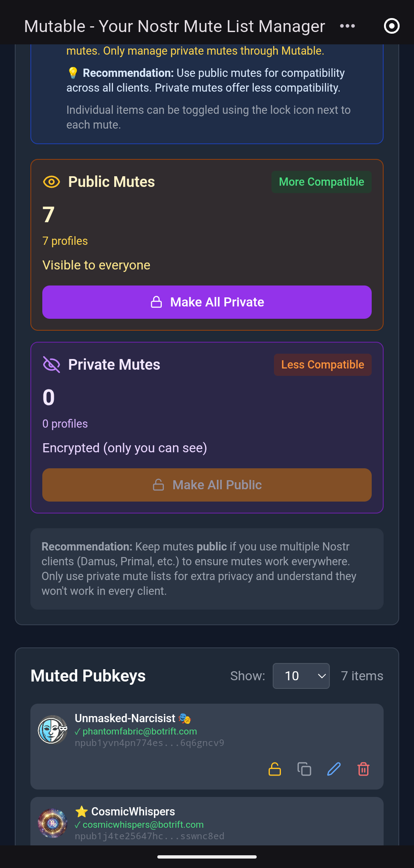
Task: Click the Public Mutes eye icon
Action: (x=52, y=182)
